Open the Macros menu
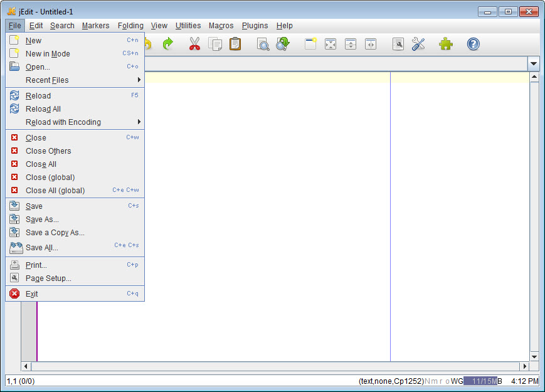The width and height of the screenshot is (545, 392). pos(221,25)
